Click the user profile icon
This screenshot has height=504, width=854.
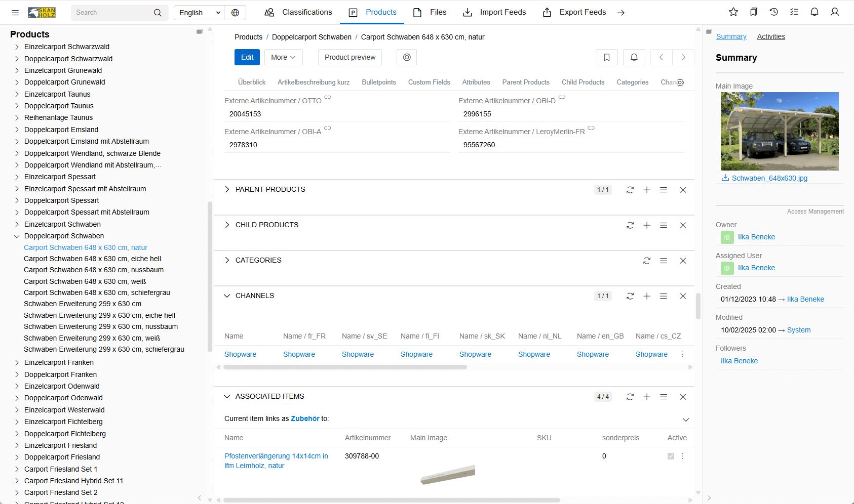pos(834,12)
